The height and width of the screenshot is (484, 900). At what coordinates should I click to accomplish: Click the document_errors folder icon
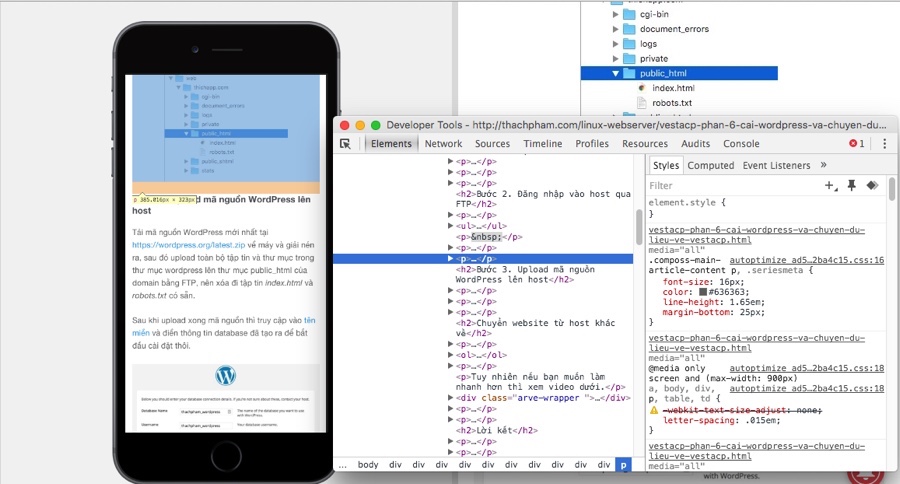(x=630, y=29)
